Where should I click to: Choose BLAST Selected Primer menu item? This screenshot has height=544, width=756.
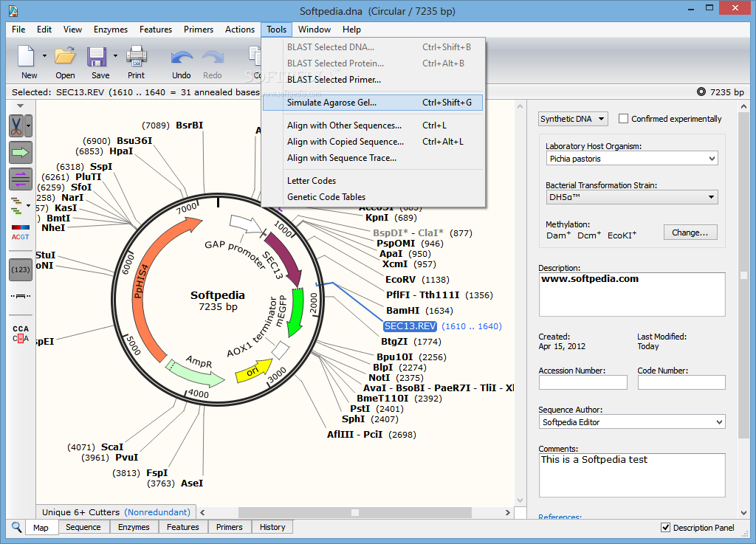click(373, 80)
